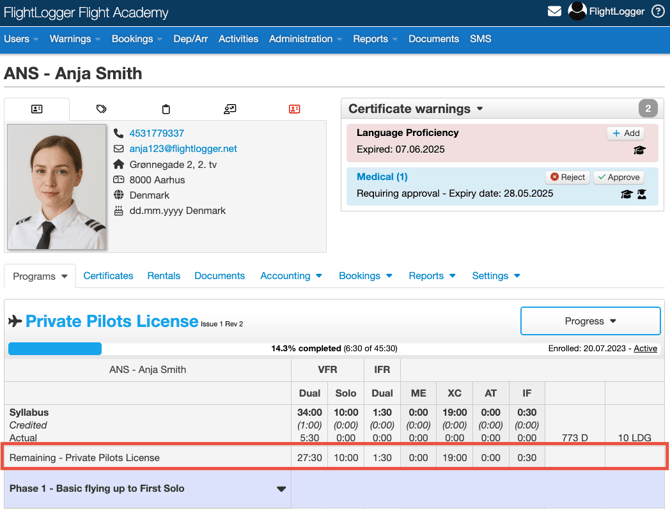
Task: Open the Bookings menu in navigation bar
Action: click(137, 39)
